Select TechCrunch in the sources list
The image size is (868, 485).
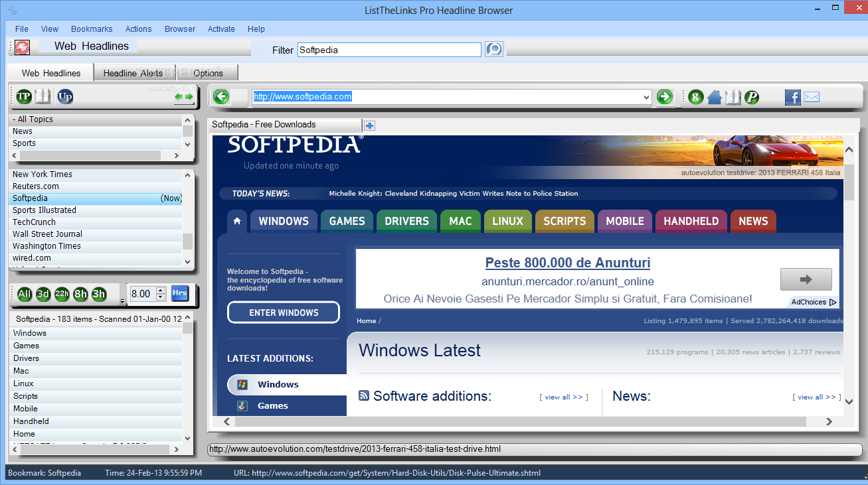coord(96,222)
